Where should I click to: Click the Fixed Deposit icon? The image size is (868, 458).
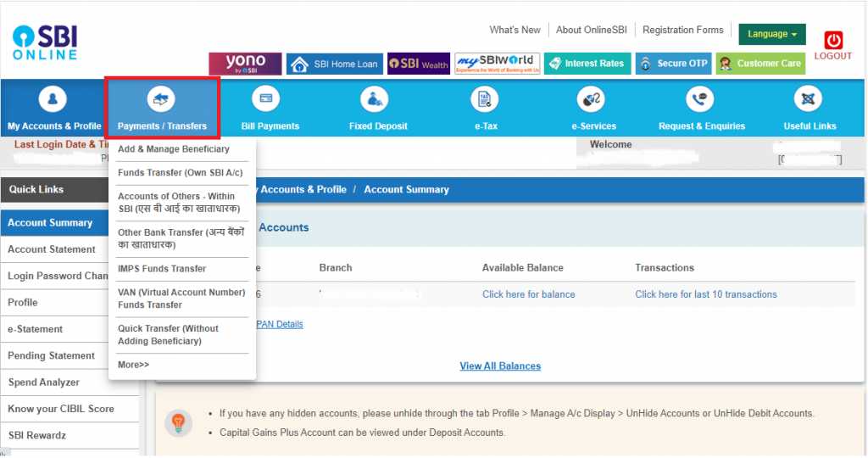click(x=374, y=99)
